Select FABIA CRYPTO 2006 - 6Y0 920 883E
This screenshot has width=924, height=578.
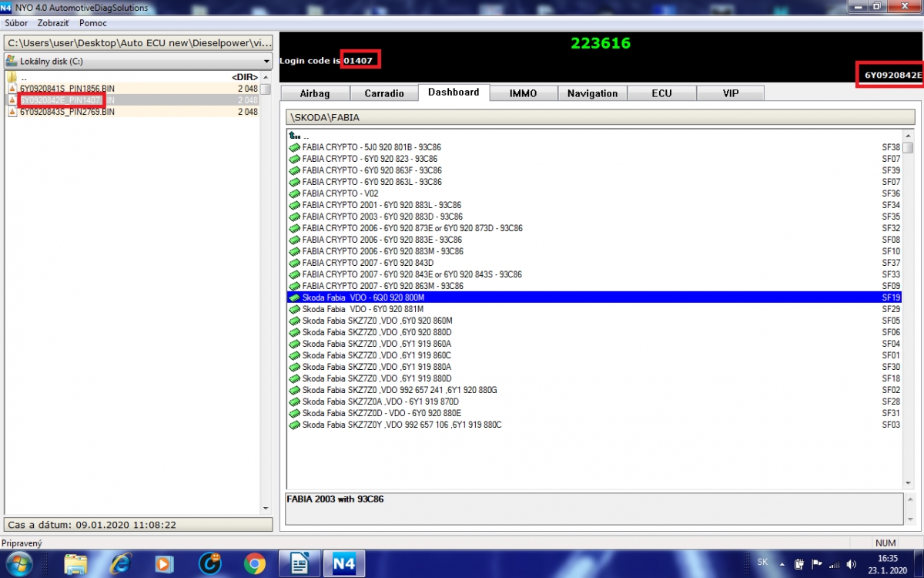pos(594,240)
